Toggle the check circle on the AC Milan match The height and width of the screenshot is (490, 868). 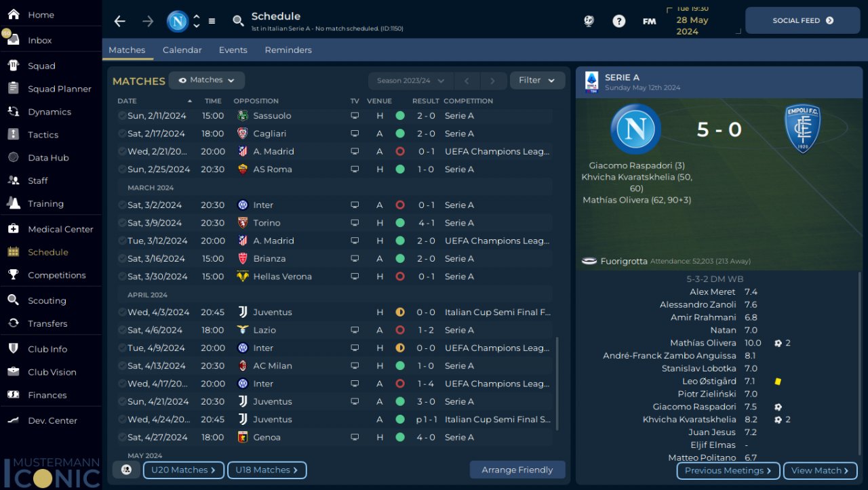122,366
